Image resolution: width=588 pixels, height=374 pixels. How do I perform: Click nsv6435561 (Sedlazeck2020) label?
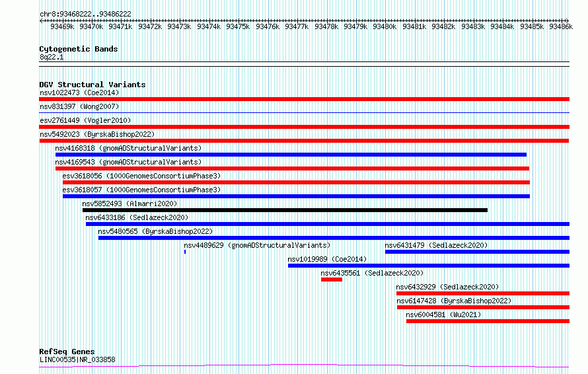[x=372, y=273]
